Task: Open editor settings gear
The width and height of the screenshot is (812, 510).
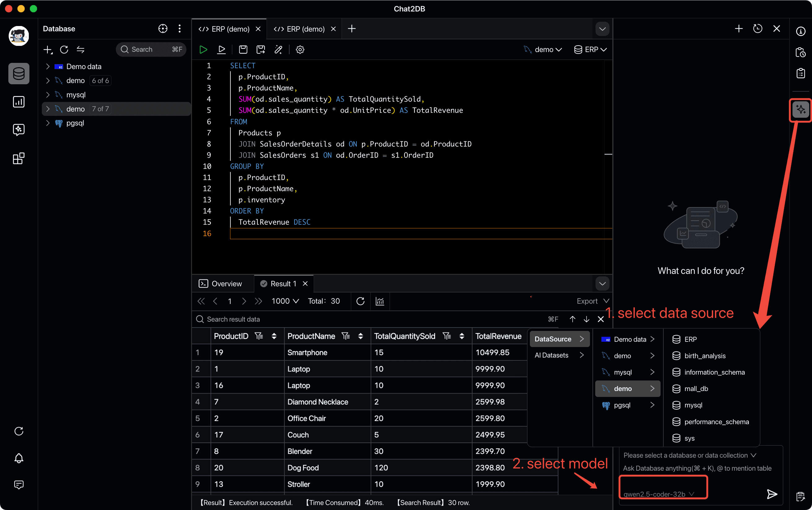Action: point(300,50)
